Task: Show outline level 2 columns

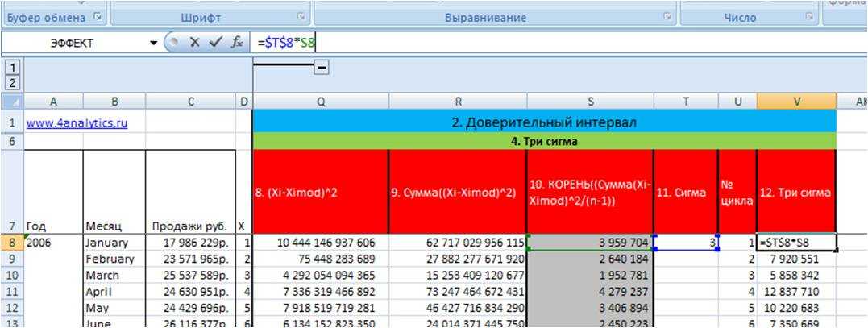Action: pos(12,84)
